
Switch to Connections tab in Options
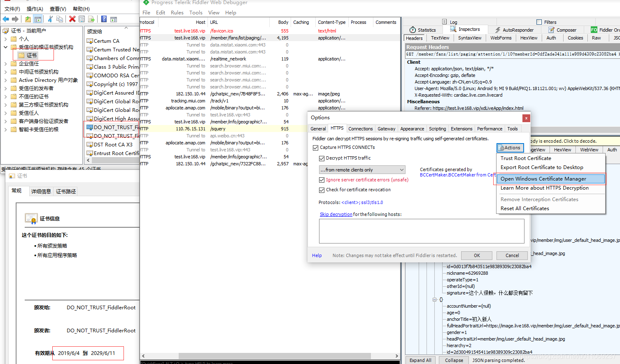tap(361, 129)
